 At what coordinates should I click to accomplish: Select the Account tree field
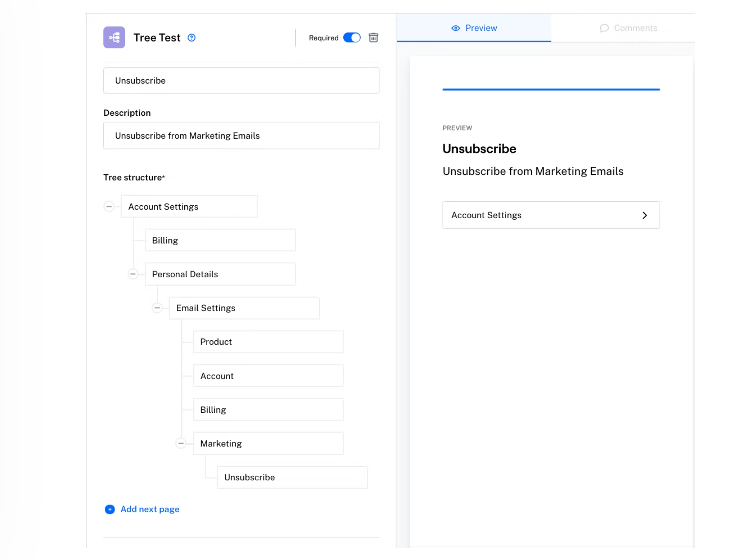point(268,376)
